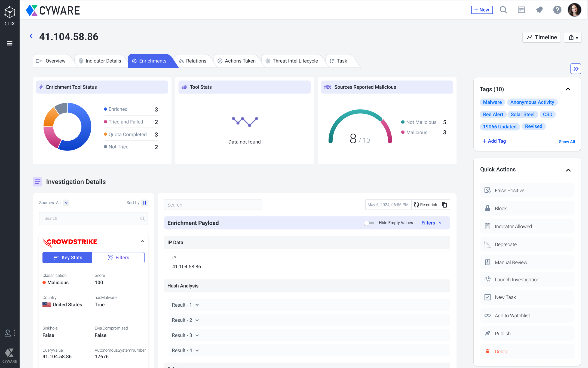
Task: Open the Filters dropdown in Enrichment Payload
Action: coord(431,223)
